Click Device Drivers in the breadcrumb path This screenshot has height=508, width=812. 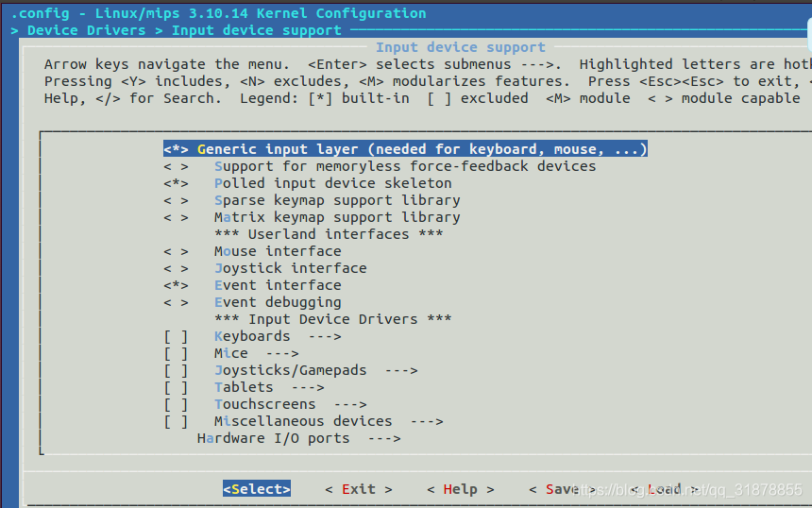pos(87,30)
